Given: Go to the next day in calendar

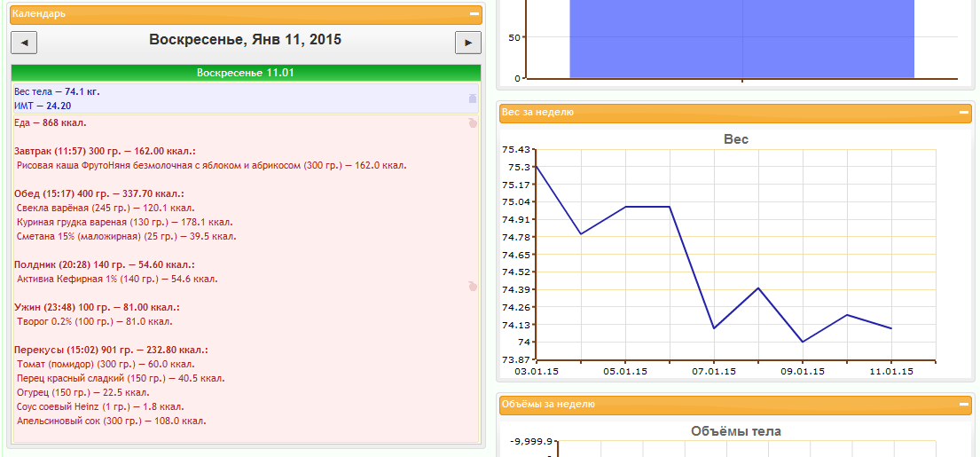Looking at the screenshot, I should click(468, 43).
